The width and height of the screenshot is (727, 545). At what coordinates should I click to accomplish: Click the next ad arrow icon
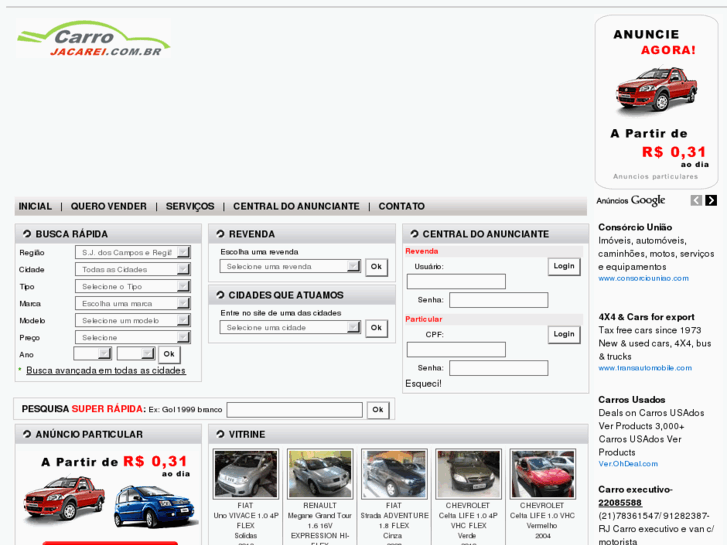[711, 201]
